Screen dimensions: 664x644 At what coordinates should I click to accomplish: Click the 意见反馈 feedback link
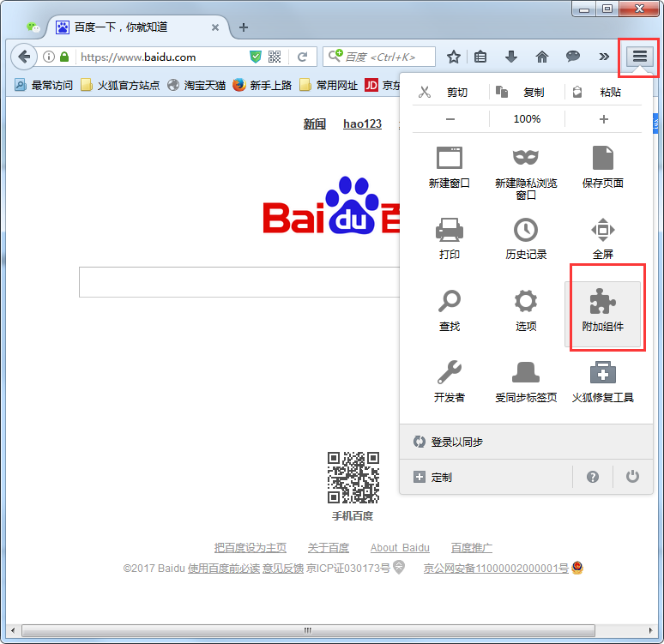coord(283,569)
